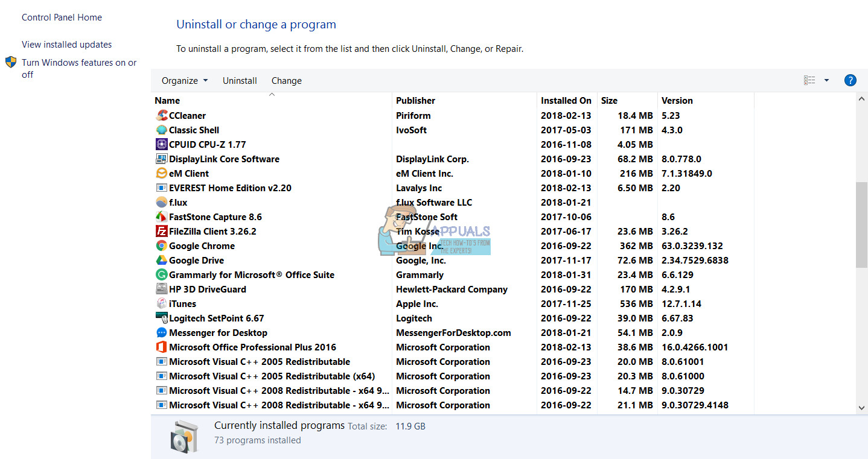The width and height of the screenshot is (868, 459).
Task: Sort list by Installed On column
Action: point(567,100)
